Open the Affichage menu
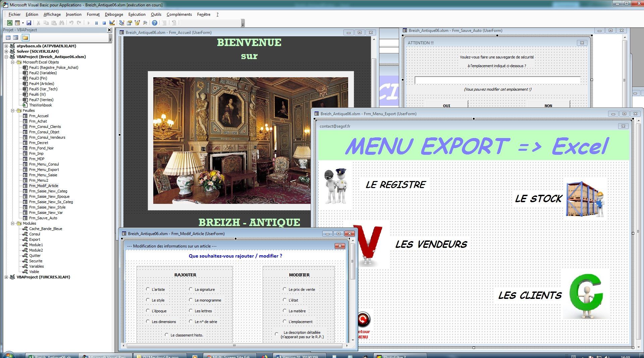This screenshot has width=644, height=358. [x=52, y=14]
